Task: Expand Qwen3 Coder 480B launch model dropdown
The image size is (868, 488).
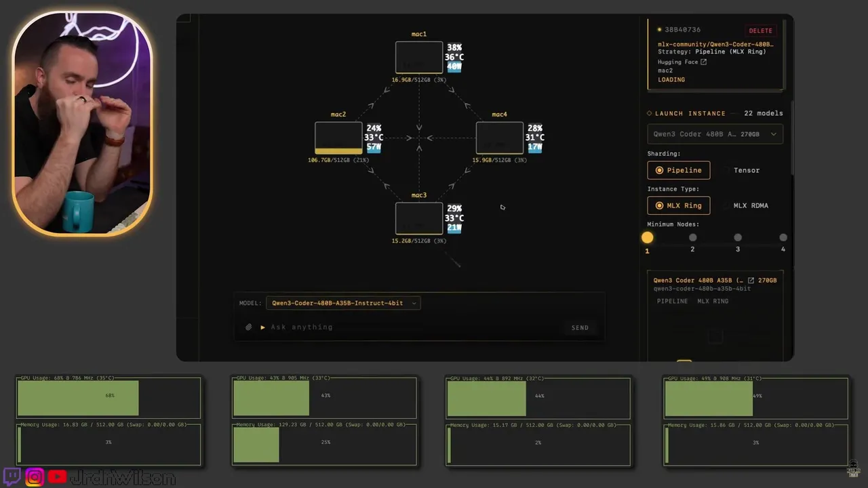Action: pyautogui.click(x=715, y=134)
